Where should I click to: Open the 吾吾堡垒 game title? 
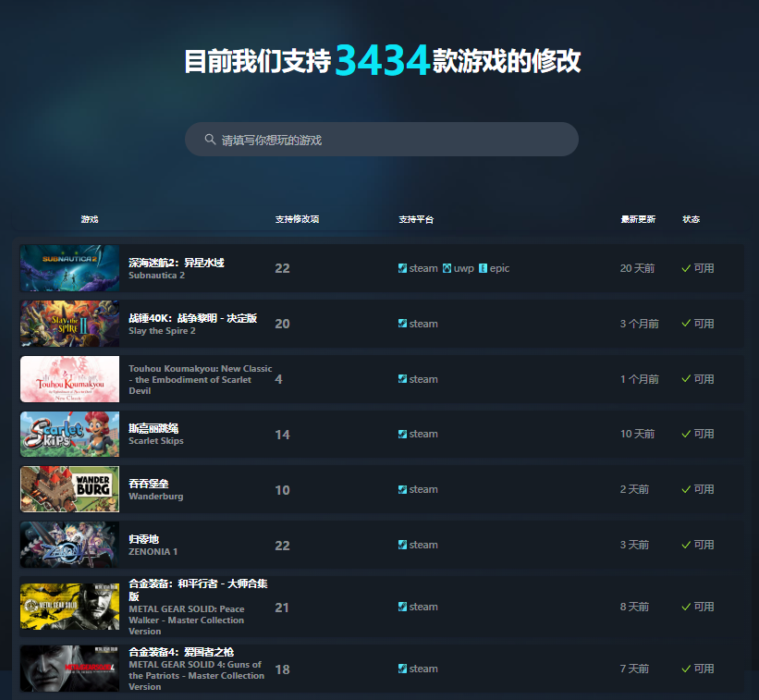[x=149, y=484]
